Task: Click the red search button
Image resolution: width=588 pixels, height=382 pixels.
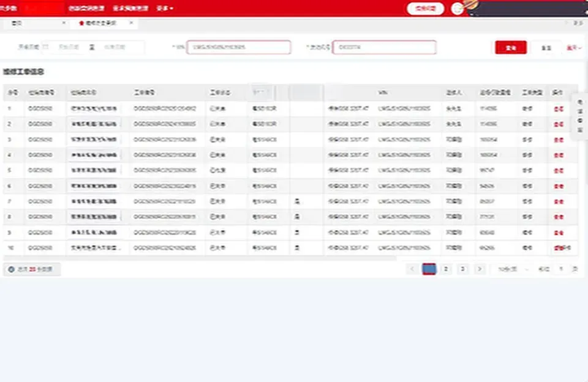Action: click(510, 48)
